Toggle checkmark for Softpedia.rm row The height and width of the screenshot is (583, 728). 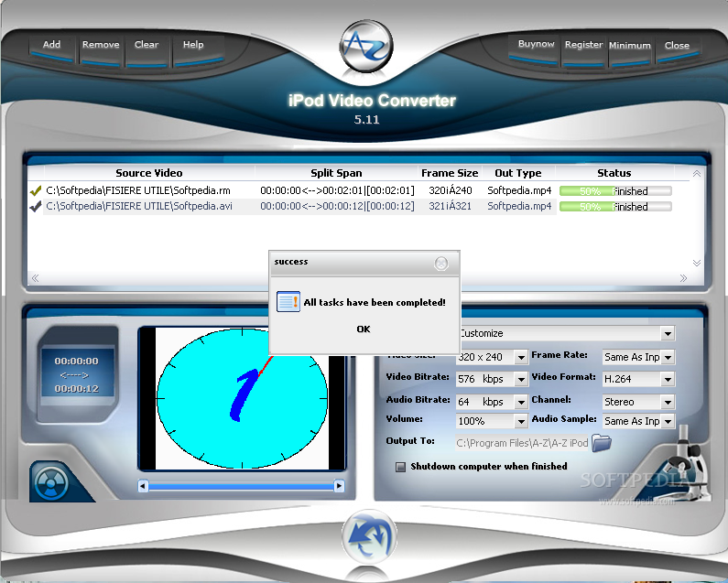tap(36, 190)
